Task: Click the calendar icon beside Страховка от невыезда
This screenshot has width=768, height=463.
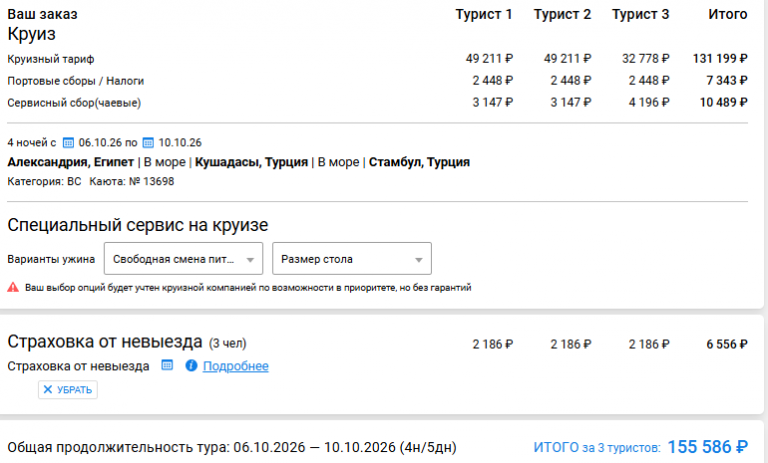Action: point(167,365)
